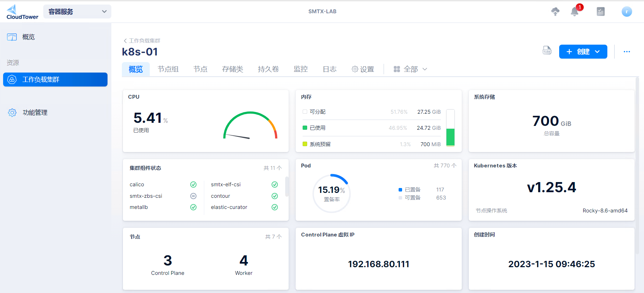Click the 27.25 GiB allocatable value
This screenshot has width=644, height=293.
(x=429, y=112)
